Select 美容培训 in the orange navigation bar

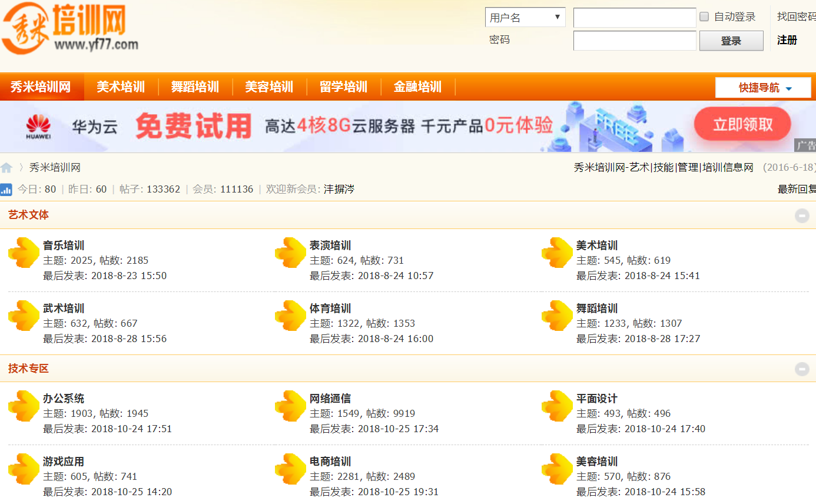[269, 87]
